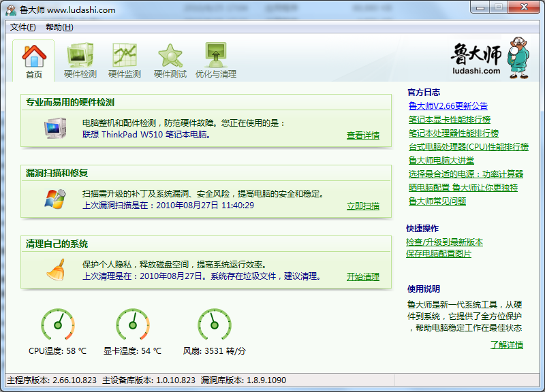Click 漏洞库版本: 1.8.9.1090 in status bar
Image resolution: width=545 pixels, height=392 pixels.
pyautogui.click(x=243, y=380)
